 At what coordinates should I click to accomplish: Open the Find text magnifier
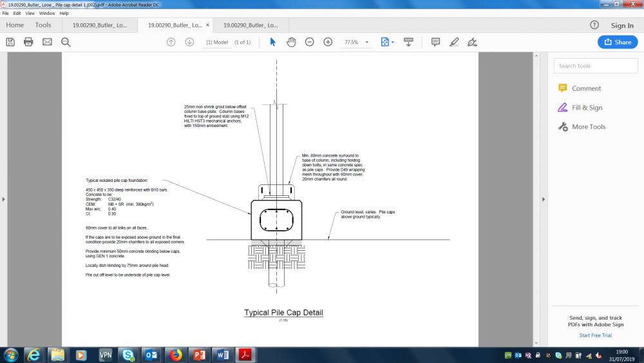coord(66,42)
